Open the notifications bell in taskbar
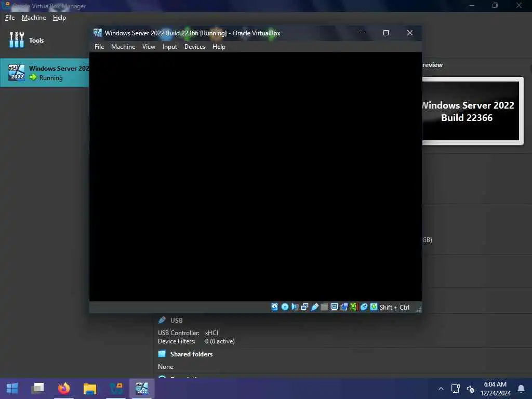The image size is (532, 399). tap(521, 389)
